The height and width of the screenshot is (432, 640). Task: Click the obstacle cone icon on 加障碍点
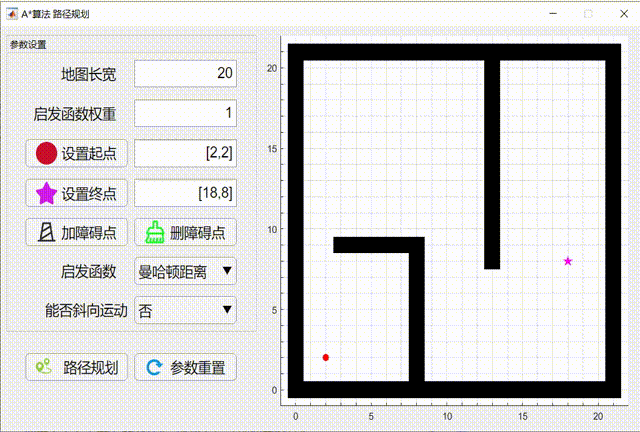pos(47,232)
